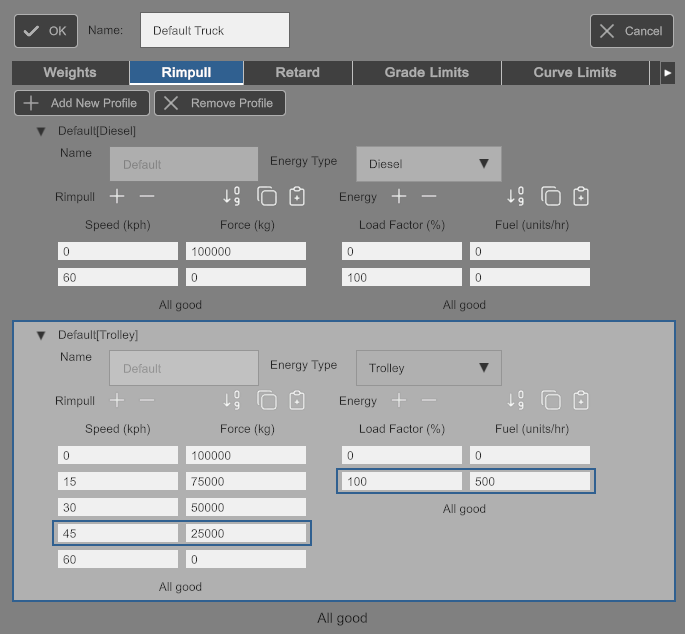Copy Rimpull table in Default[Trolley] profile

pyautogui.click(x=266, y=400)
